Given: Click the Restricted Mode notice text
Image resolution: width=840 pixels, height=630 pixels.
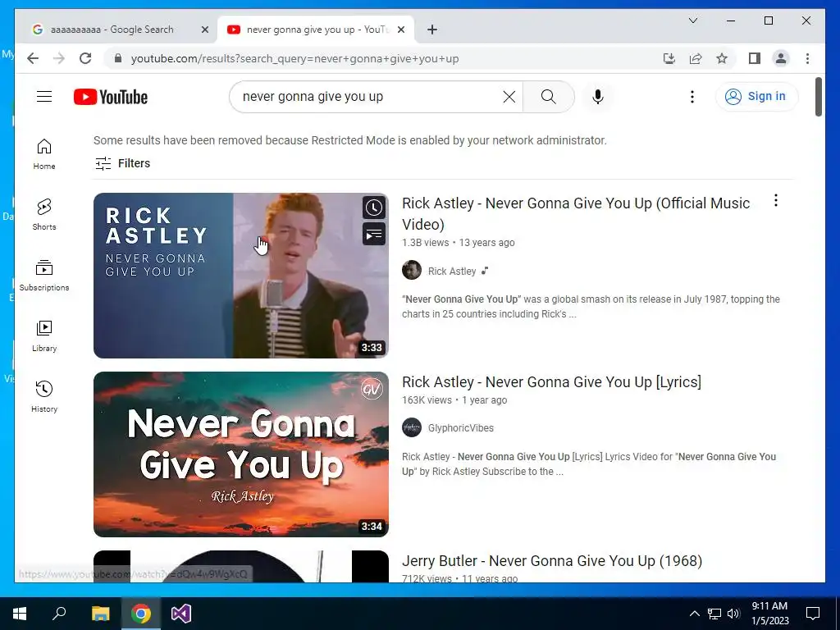Looking at the screenshot, I should [349, 140].
